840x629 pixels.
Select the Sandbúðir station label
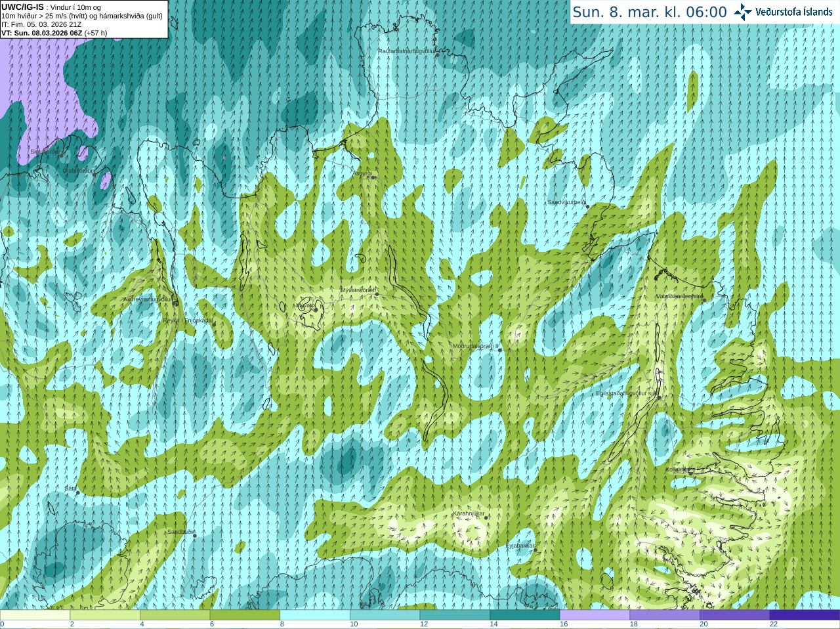click(x=180, y=532)
